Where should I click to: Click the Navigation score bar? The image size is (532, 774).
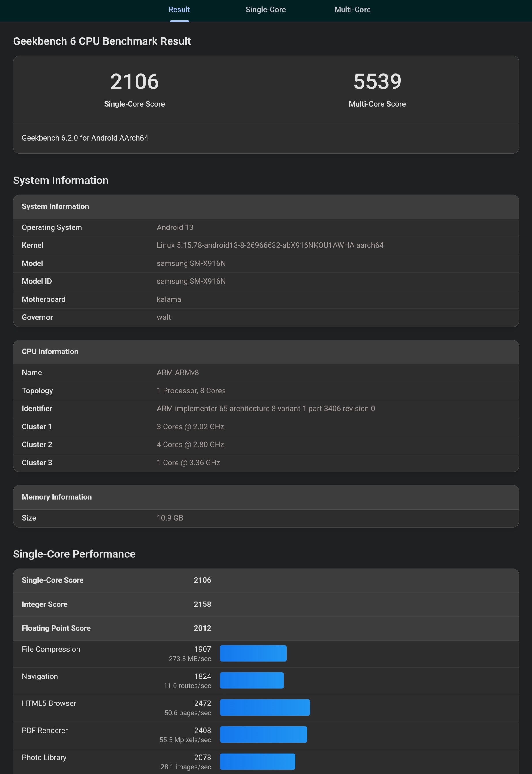click(252, 680)
